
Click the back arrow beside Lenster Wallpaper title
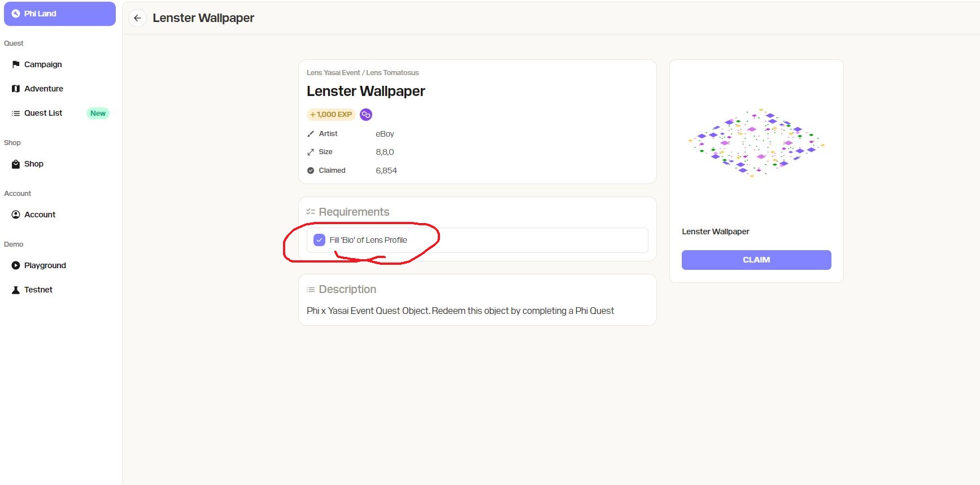[137, 18]
